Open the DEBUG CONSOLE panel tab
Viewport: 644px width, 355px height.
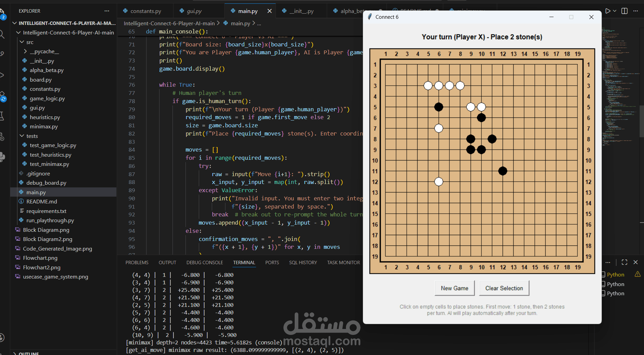[x=205, y=262]
